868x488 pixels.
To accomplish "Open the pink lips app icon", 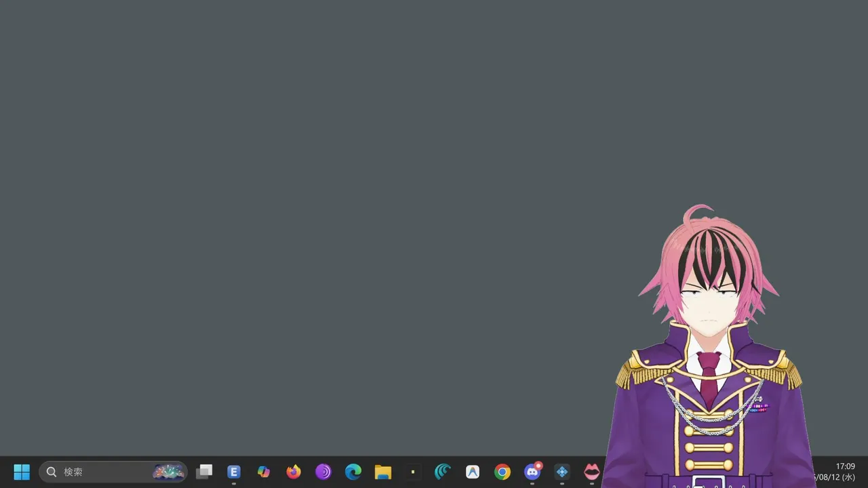I will pos(592,472).
